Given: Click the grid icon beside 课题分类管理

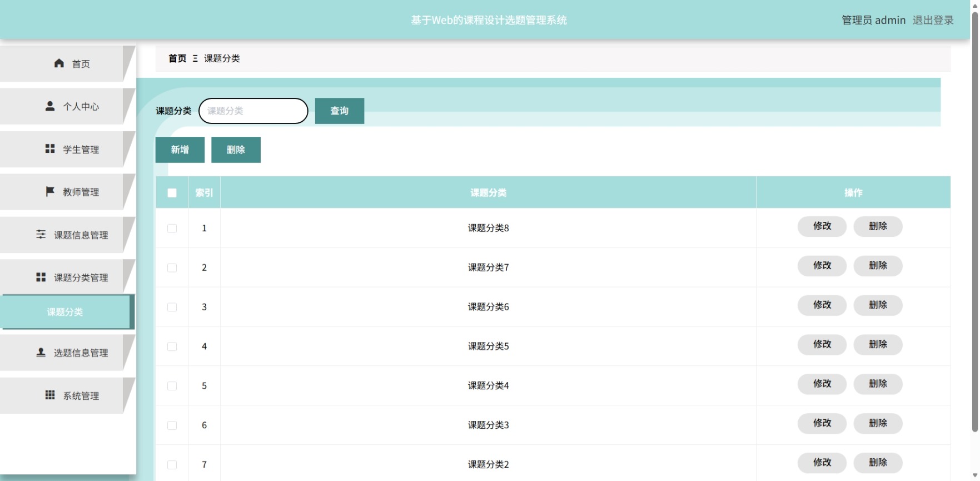Looking at the screenshot, I should 41,277.
